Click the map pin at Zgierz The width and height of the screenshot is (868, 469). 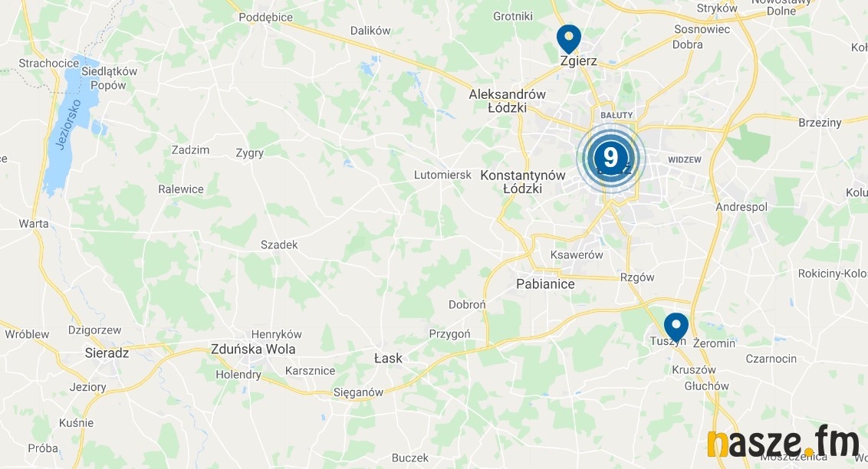pyautogui.click(x=568, y=39)
